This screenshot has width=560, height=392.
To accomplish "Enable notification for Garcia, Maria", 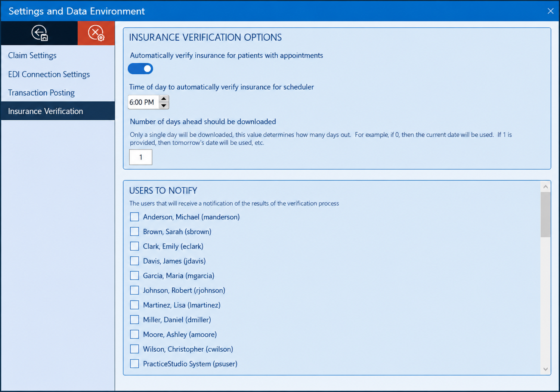I will (134, 275).
